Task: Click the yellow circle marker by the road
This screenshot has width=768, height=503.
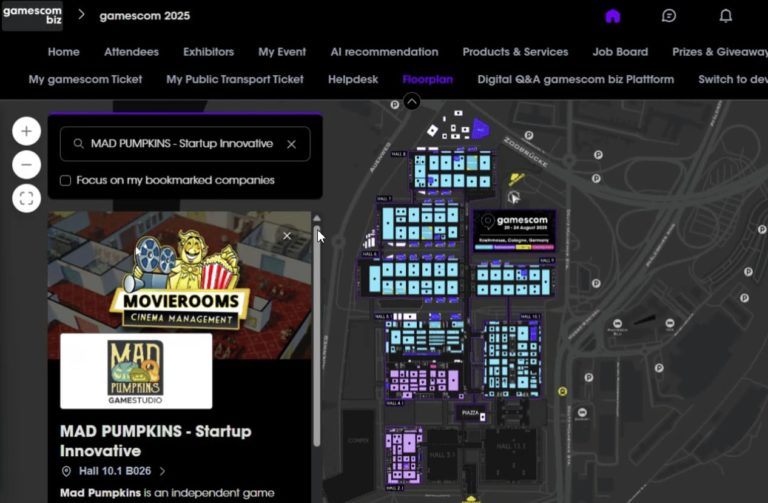Action: (562, 391)
